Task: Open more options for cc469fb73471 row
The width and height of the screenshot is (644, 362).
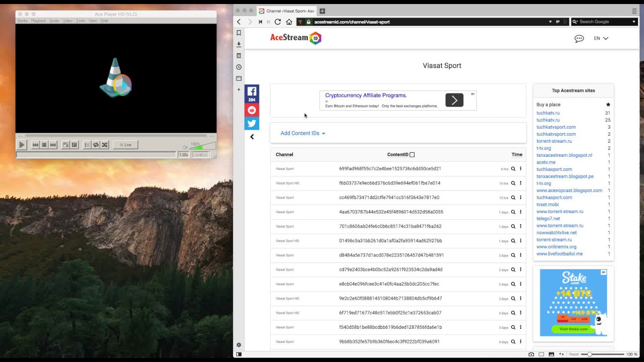Action: [521, 198]
